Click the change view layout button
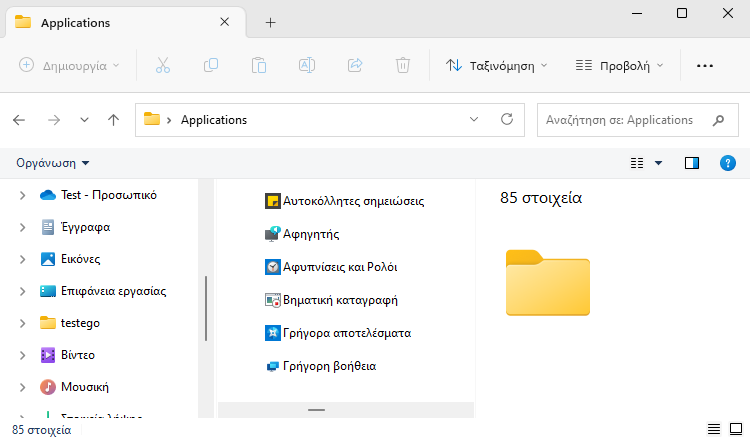 click(637, 163)
